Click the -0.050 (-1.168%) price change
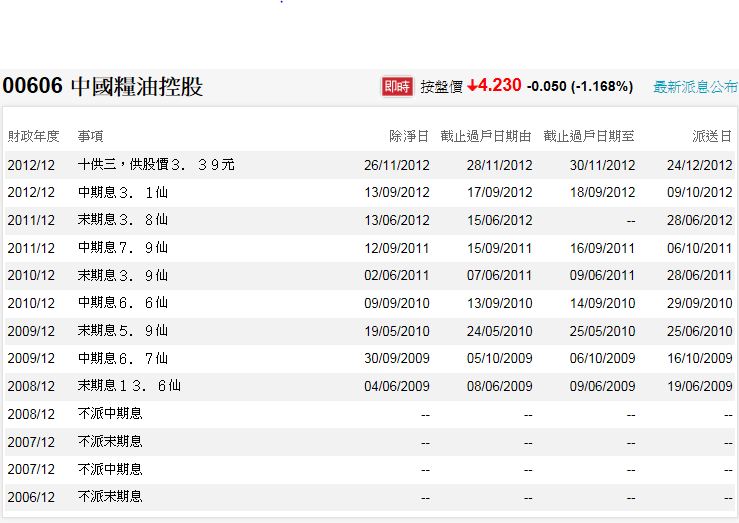 pos(580,87)
